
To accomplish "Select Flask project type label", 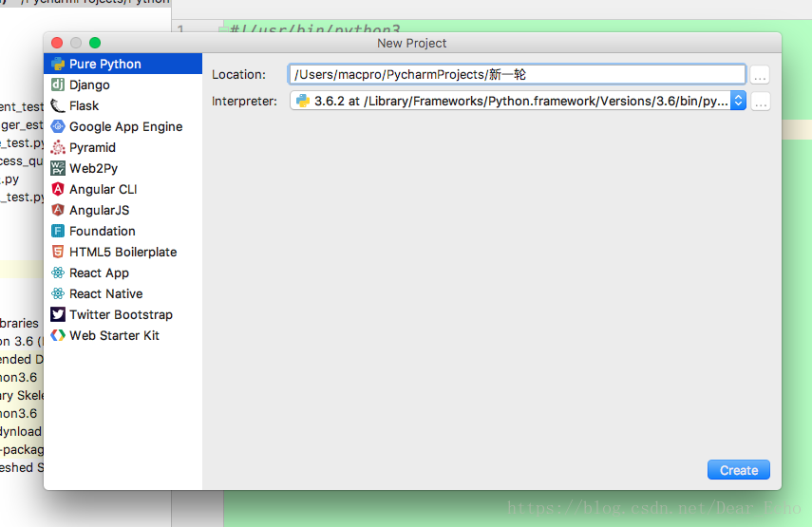I will 84,105.
